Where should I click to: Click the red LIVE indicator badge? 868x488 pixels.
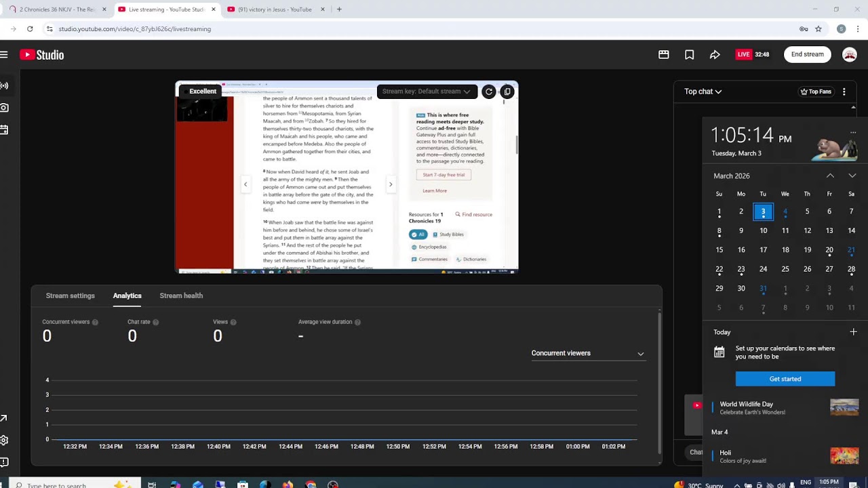(744, 54)
